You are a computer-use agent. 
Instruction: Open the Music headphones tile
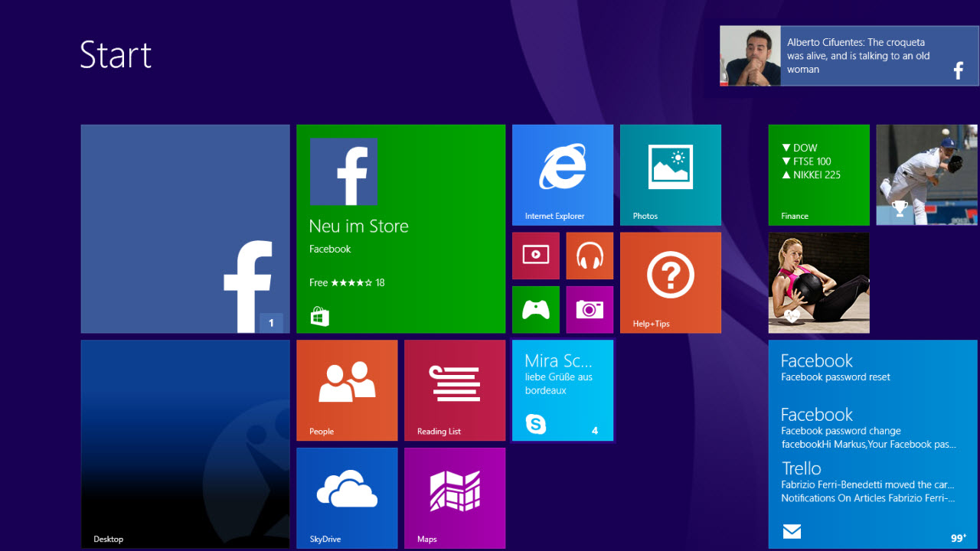coord(590,256)
